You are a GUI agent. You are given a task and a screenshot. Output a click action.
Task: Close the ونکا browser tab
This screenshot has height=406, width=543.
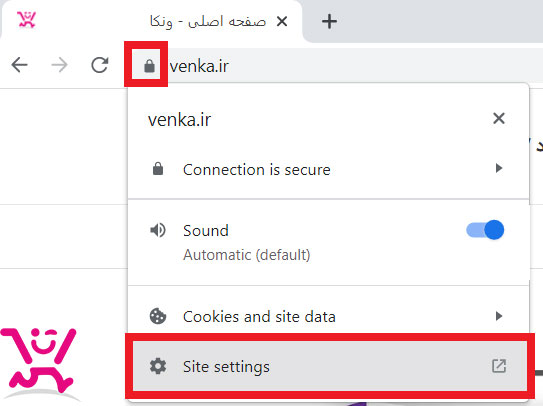point(282,21)
